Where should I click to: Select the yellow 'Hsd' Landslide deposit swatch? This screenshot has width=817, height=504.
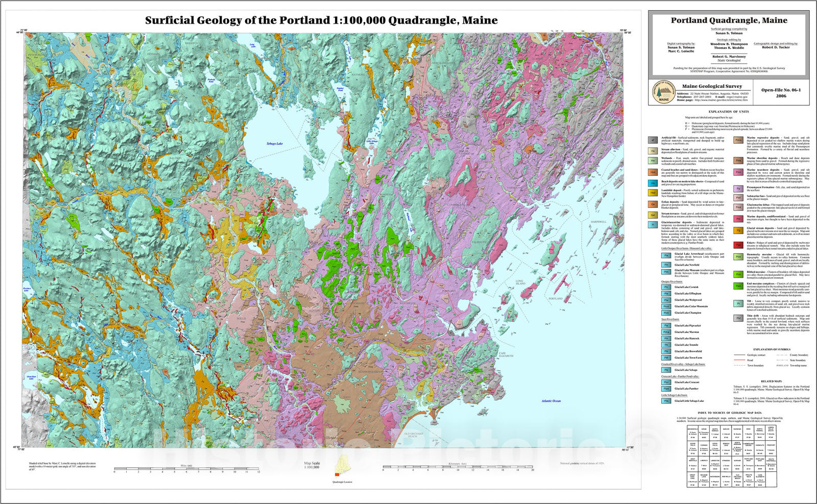click(x=653, y=193)
